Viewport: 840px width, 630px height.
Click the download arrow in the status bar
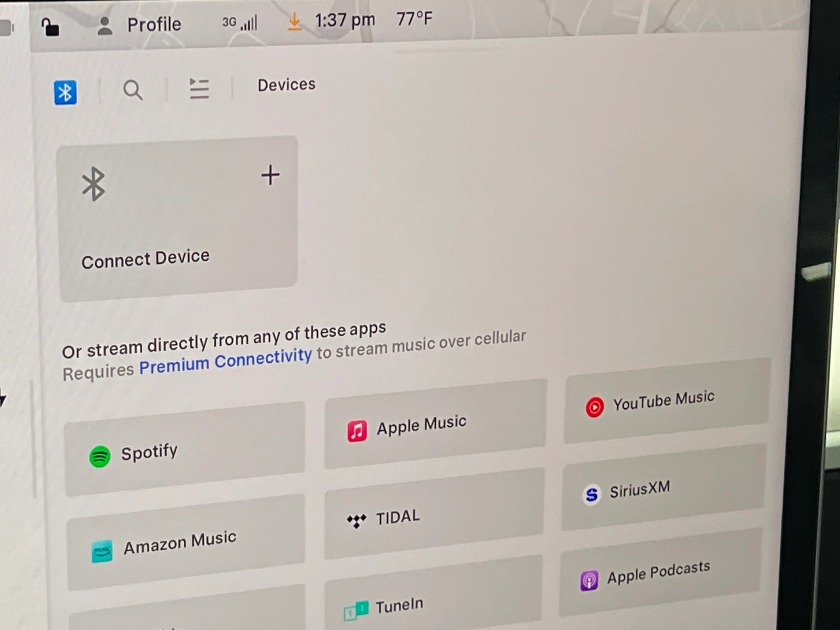click(x=295, y=22)
